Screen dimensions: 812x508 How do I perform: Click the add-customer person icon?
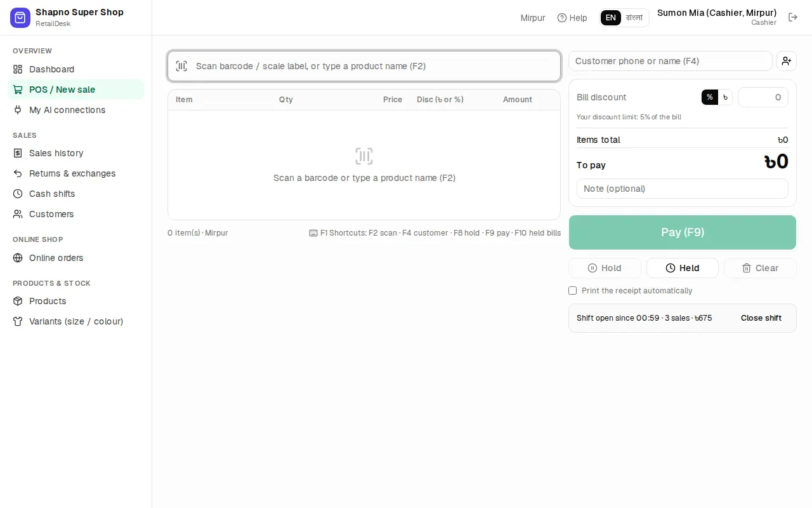pyautogui.click(x=787, y=61)
